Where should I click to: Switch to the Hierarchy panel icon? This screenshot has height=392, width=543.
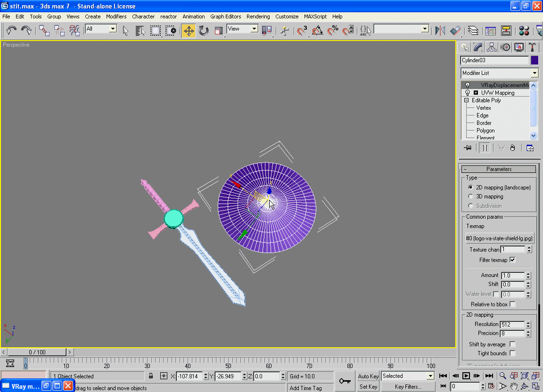pos(492,47)
